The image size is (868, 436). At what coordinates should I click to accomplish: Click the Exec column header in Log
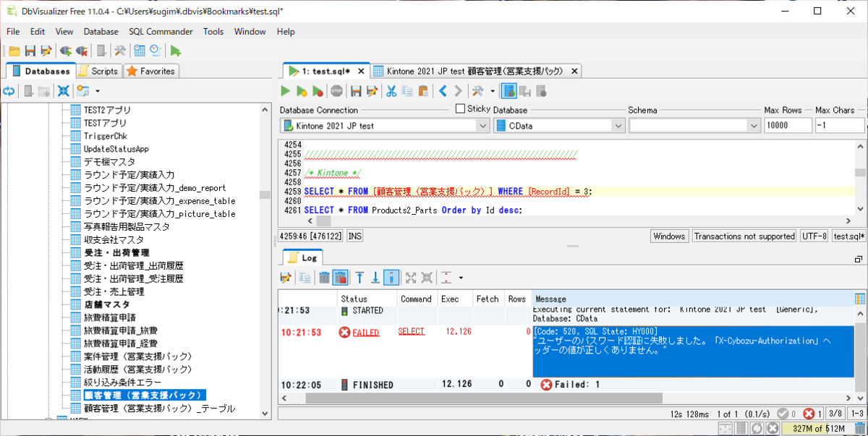pyautogui.click(x=455, y=299)
